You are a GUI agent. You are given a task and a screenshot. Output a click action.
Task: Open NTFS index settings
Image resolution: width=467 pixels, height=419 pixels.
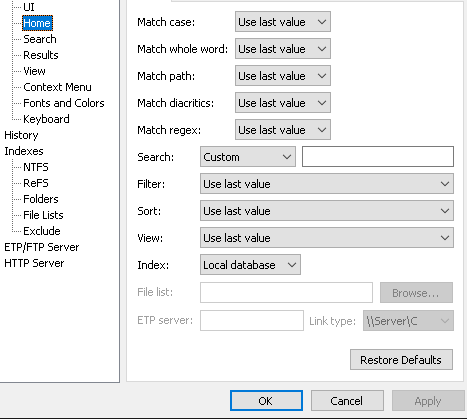(x=36, y=167)
